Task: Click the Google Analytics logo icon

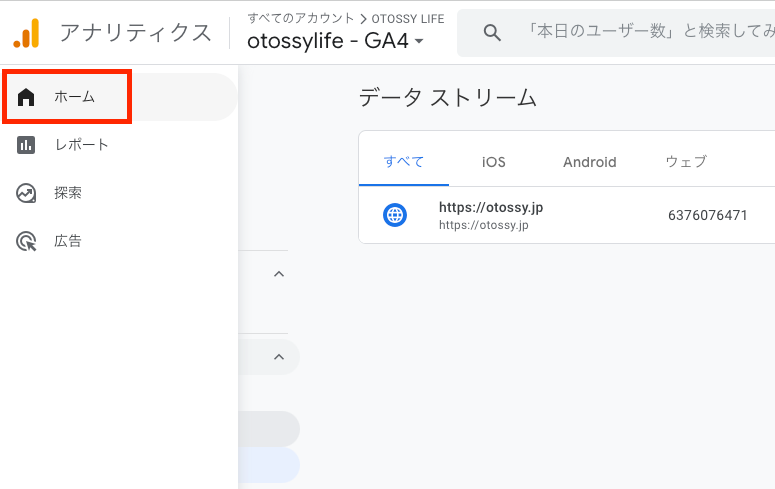Action: click(27, 33)
